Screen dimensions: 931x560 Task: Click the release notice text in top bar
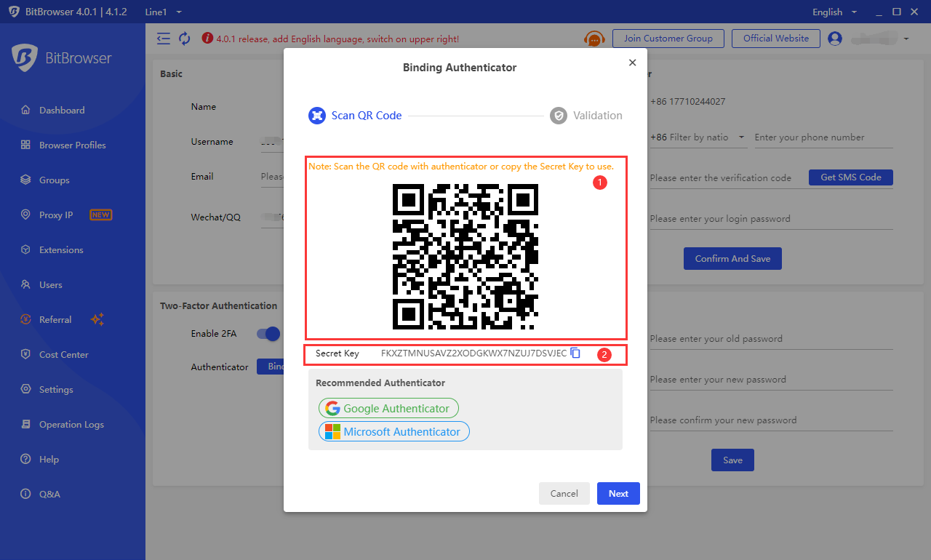[337, 39]
